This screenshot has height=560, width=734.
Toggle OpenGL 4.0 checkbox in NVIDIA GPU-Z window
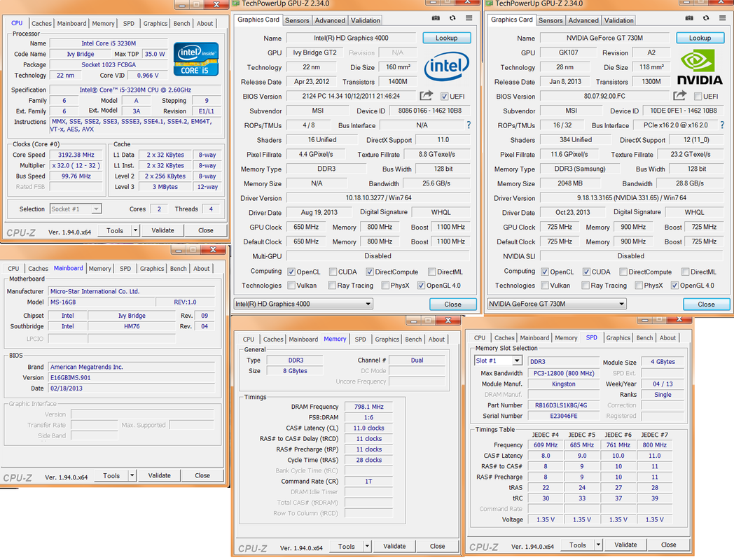(674, 286)
